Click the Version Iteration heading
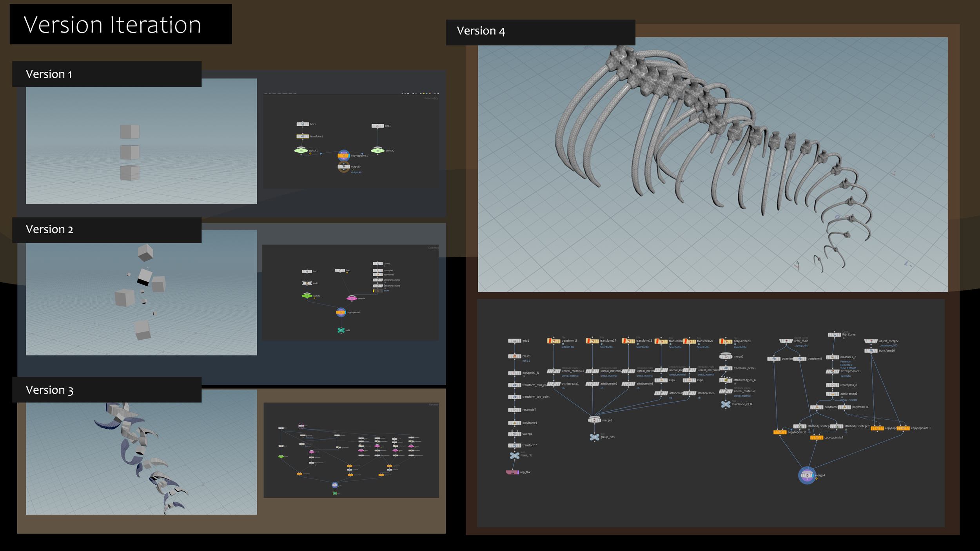Image resolution: width=980 pixels, height=551 pixels. (x=113, y=25)
